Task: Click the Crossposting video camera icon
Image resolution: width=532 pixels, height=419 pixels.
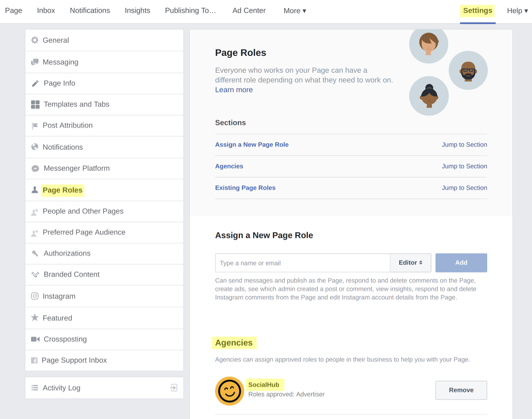Action: click(x=35, y=339)
